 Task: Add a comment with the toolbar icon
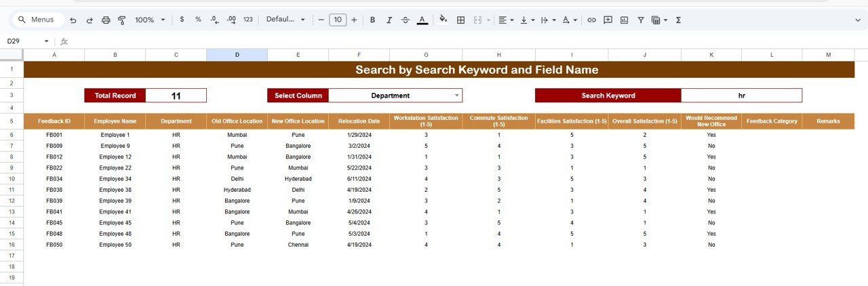tap(608, 20)
